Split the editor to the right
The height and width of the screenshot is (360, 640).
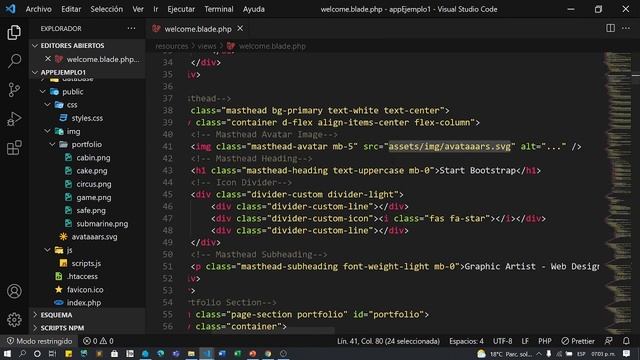click(610, 28)
